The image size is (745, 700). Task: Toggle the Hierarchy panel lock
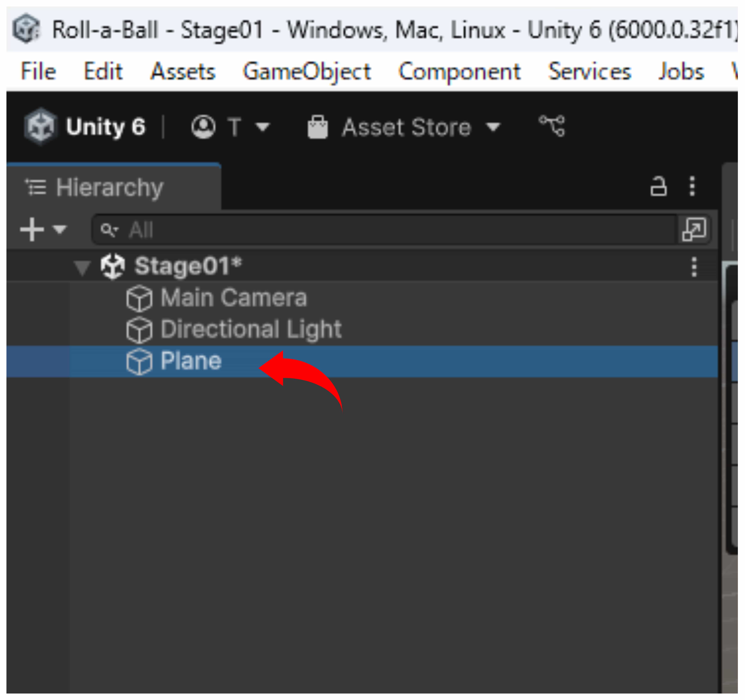coord(658,186)
